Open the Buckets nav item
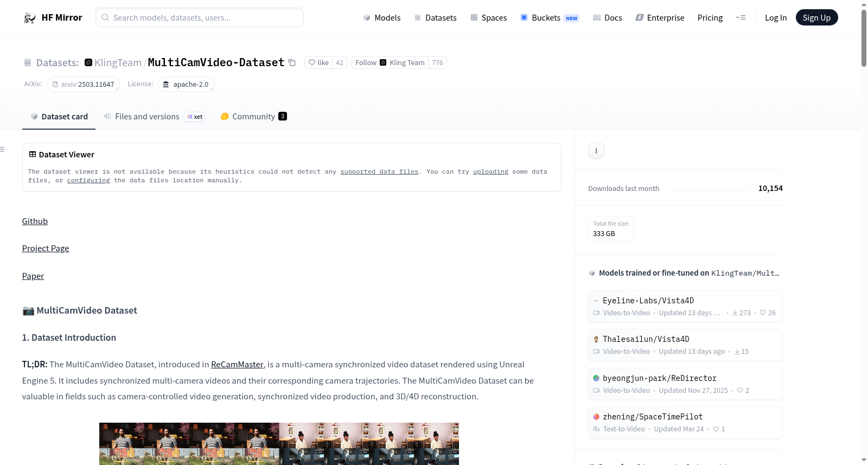 tap(550, 18)
